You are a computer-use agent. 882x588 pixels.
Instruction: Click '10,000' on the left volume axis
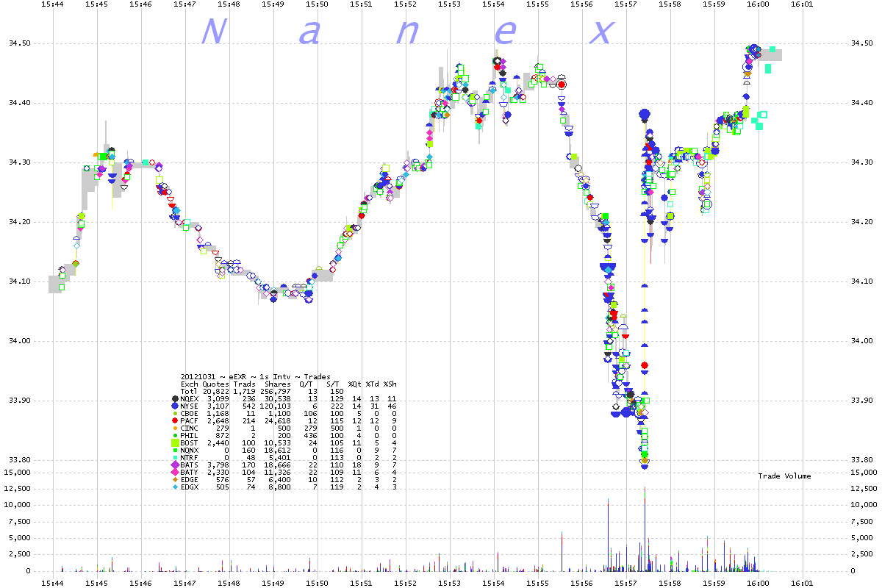pos(17,505)
